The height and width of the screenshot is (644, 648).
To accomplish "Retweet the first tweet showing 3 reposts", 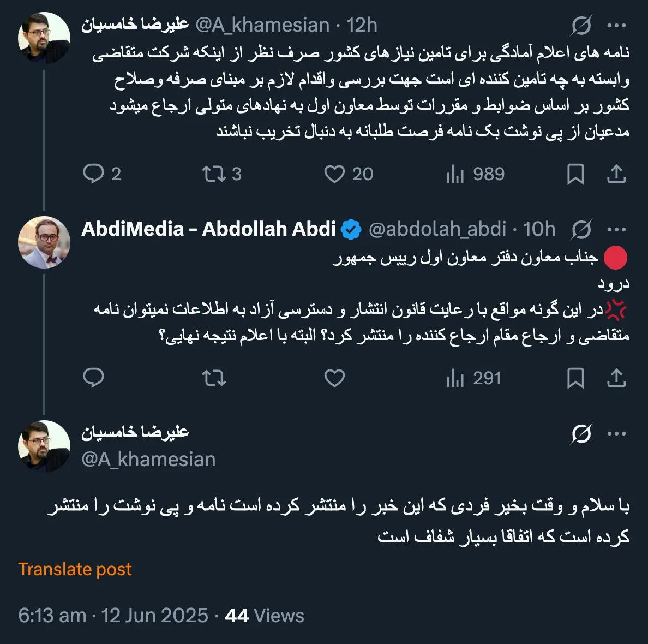I will [x=215, y=174].
